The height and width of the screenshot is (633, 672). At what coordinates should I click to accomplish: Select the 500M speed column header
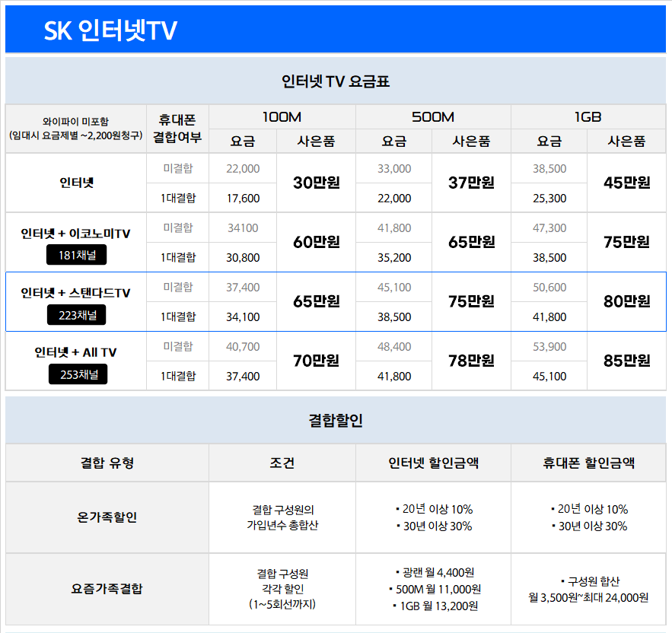(x=433, y=117)
